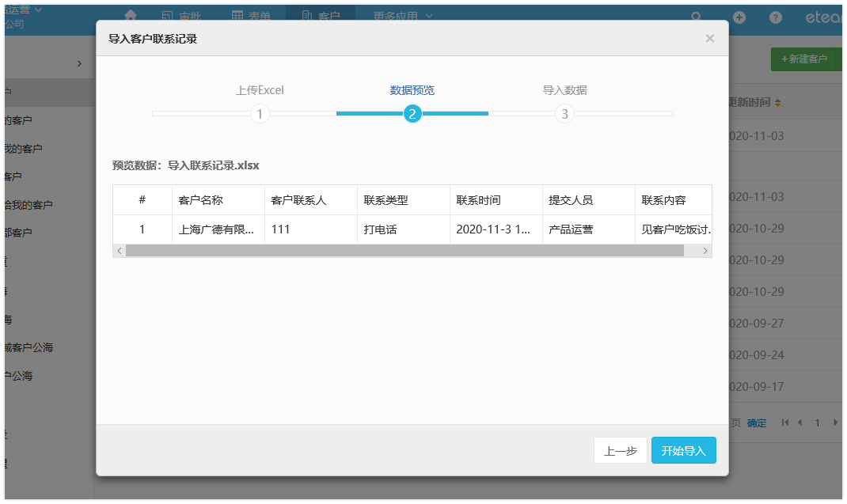Viewport: 847px width, 504px height.
Task: Click step 1 circle for 上传Excel
Action: click(x=260, y=114)
